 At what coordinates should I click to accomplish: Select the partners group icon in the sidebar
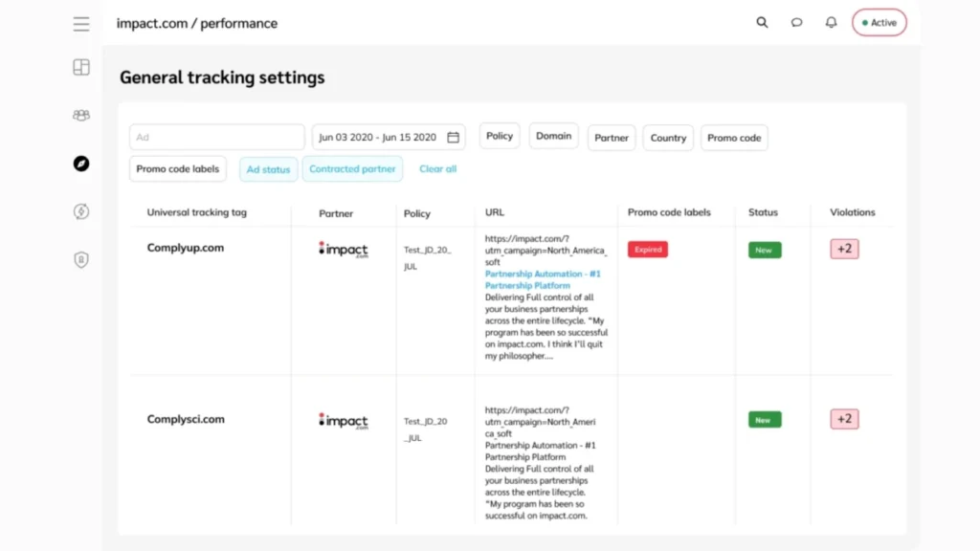81,114
